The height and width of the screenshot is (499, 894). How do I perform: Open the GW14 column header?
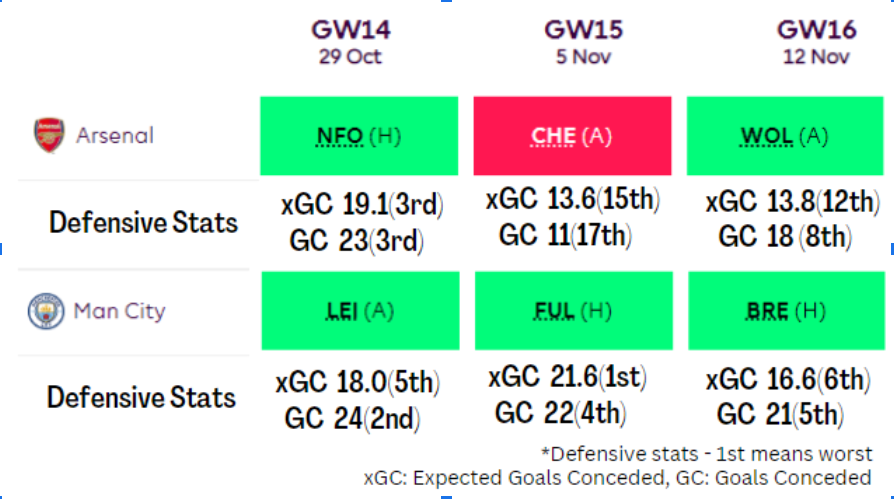(x=350, y=30)
